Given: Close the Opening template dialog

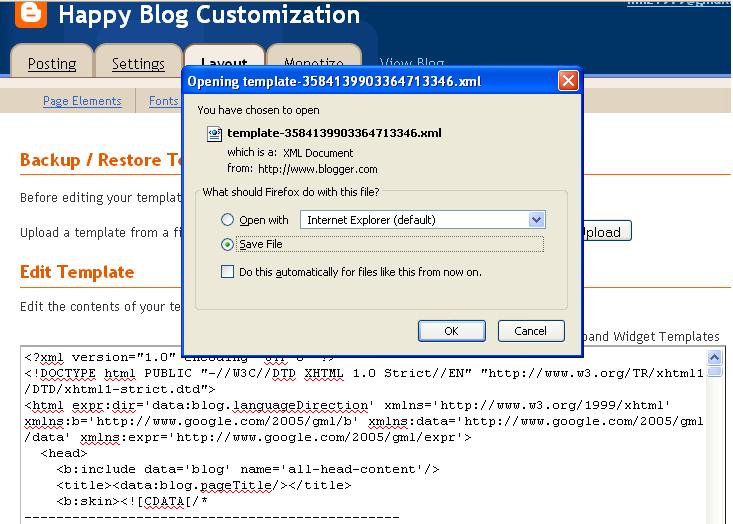Looking at the screenshot, I should coord(568,81).
